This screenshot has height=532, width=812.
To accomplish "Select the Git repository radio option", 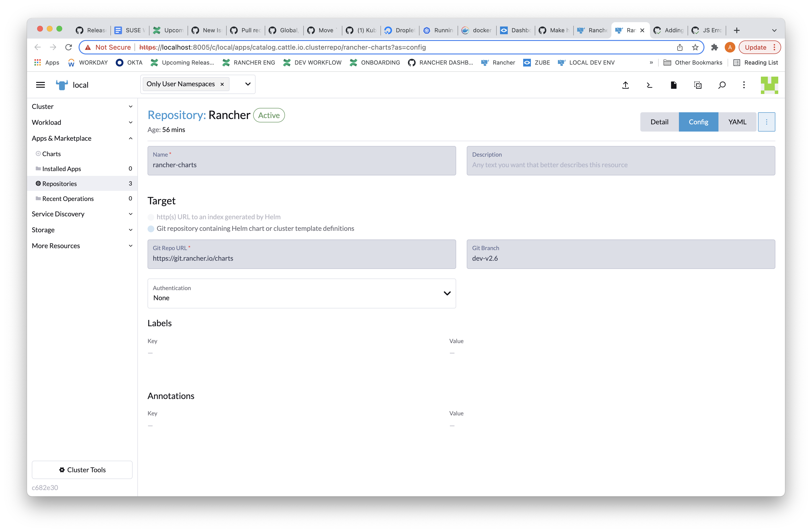I will [x=151, y=229].
